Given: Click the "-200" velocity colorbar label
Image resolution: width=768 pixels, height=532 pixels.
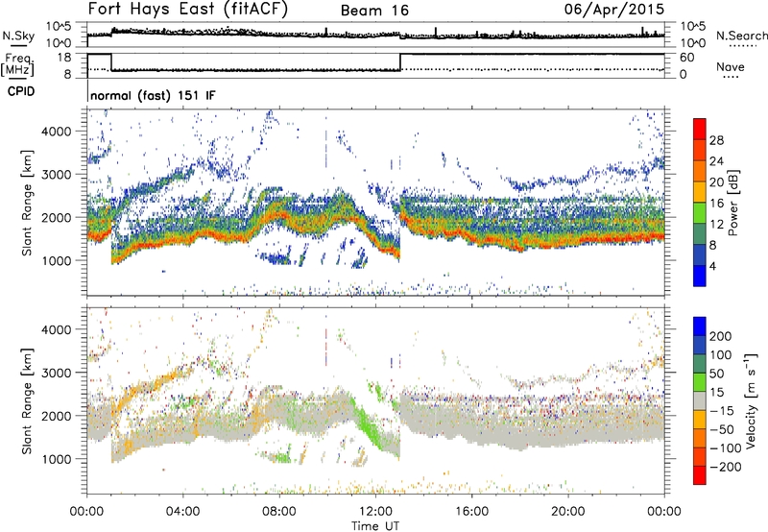Looking at the screenshot, I should click(726, 467).
